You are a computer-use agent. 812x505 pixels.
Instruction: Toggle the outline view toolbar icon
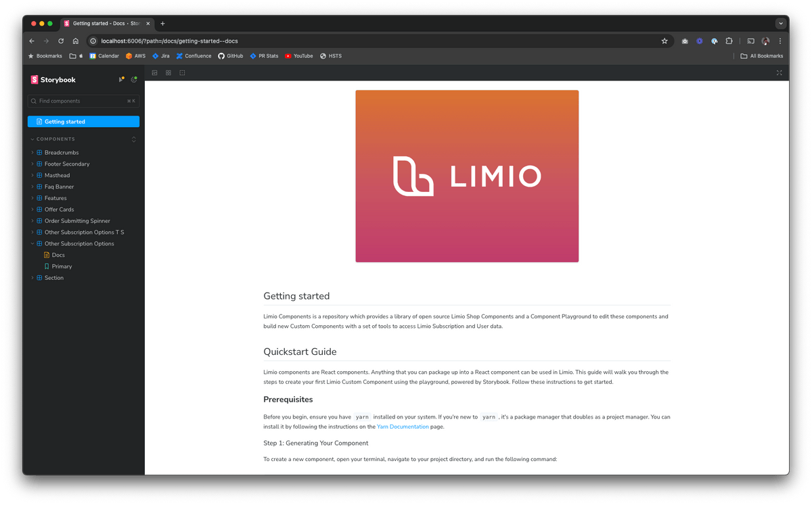(182, 73)
